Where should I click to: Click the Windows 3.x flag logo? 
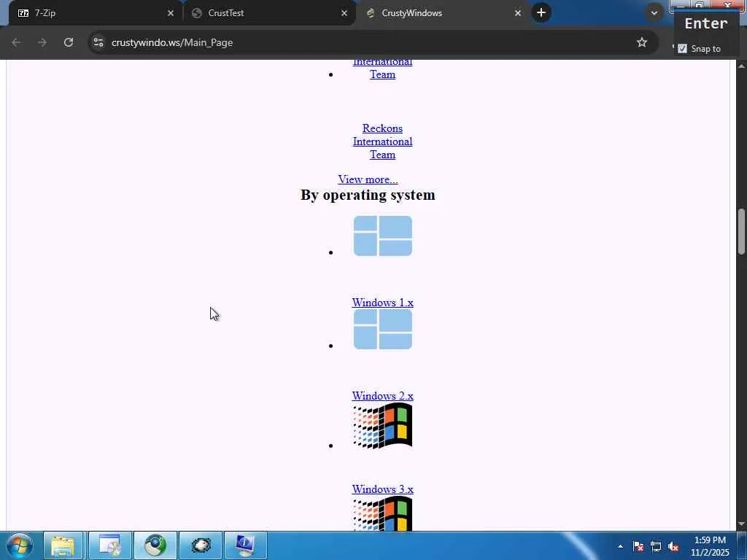coord(382,426)
